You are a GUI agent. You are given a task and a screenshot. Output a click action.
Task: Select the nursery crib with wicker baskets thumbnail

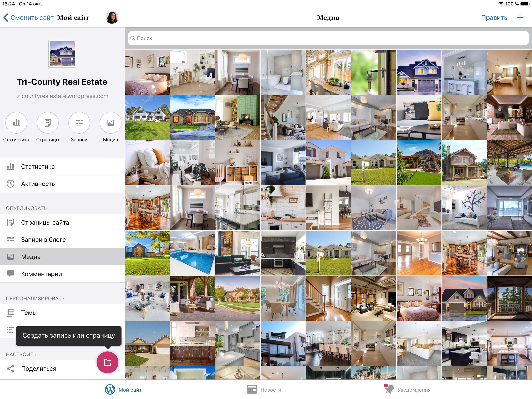238,163
